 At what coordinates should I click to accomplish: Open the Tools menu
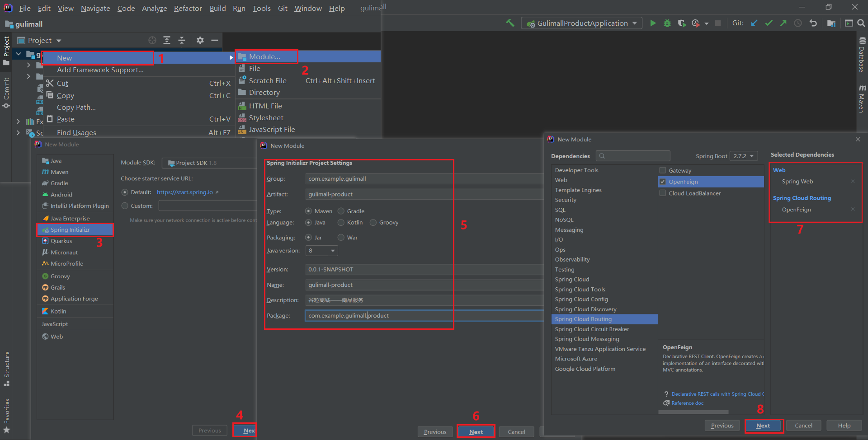[261, 8]
